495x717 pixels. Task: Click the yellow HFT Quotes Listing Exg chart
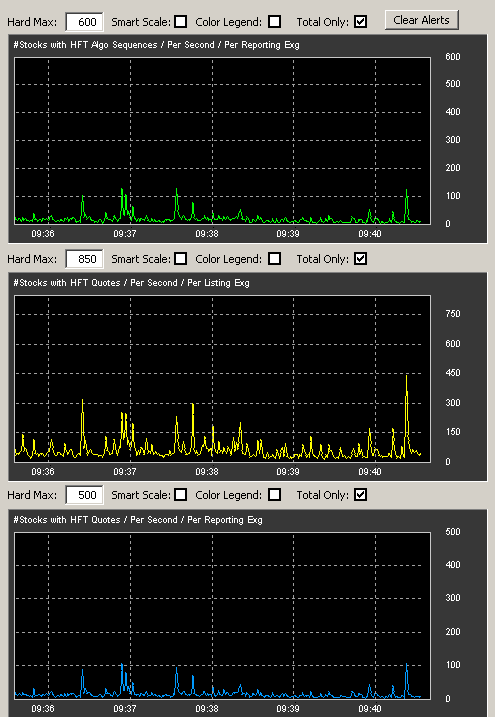(x=223, y=379)
